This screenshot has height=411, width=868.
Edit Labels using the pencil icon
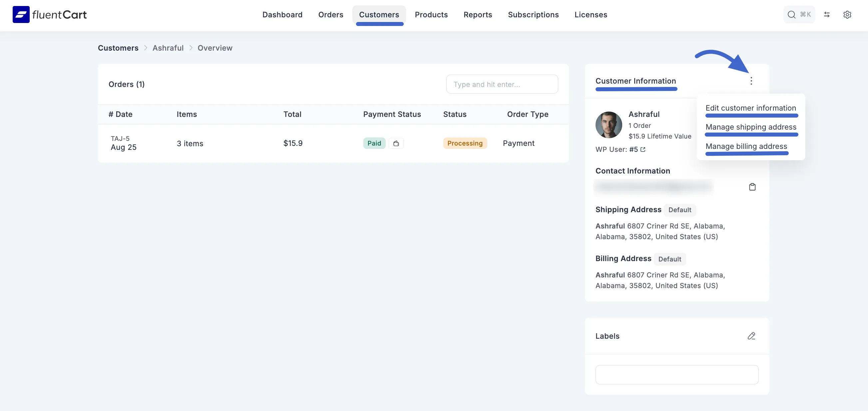tap(751, 336)
